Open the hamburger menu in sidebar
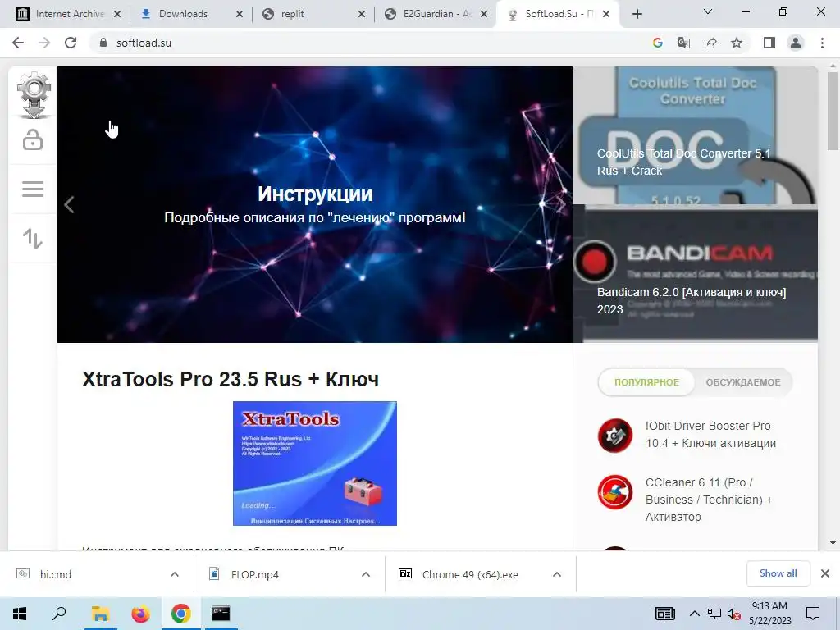840x630 pixels. coord(33,189)
